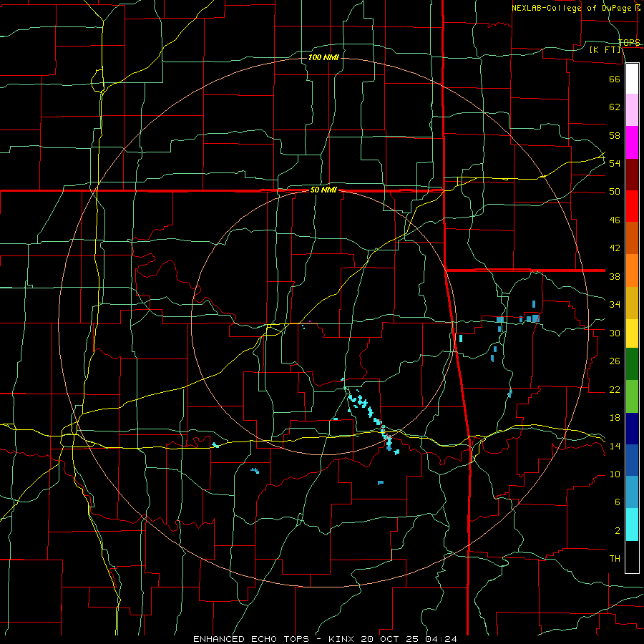Click the 26 scale value
The image size is (644, 644).
coord(615,361)
